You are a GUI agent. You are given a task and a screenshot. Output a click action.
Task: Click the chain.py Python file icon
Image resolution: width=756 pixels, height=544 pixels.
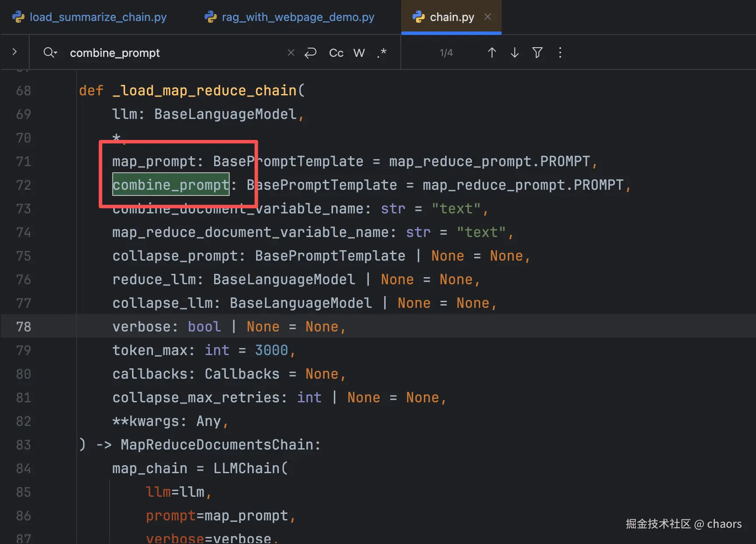tap(418, 17)
